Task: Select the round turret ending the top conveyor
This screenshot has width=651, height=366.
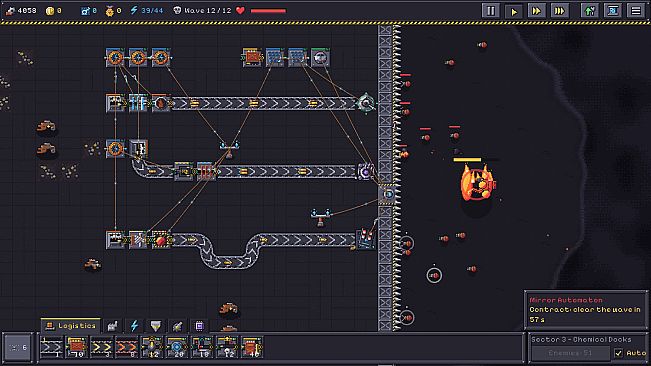Action: point(366,102)
